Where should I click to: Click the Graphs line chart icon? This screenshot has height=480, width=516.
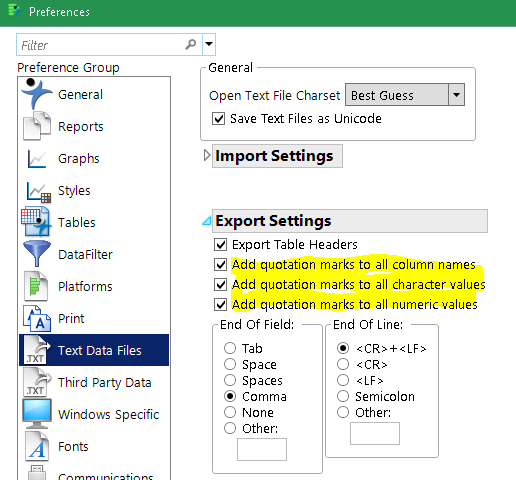(x=37, y=158)
